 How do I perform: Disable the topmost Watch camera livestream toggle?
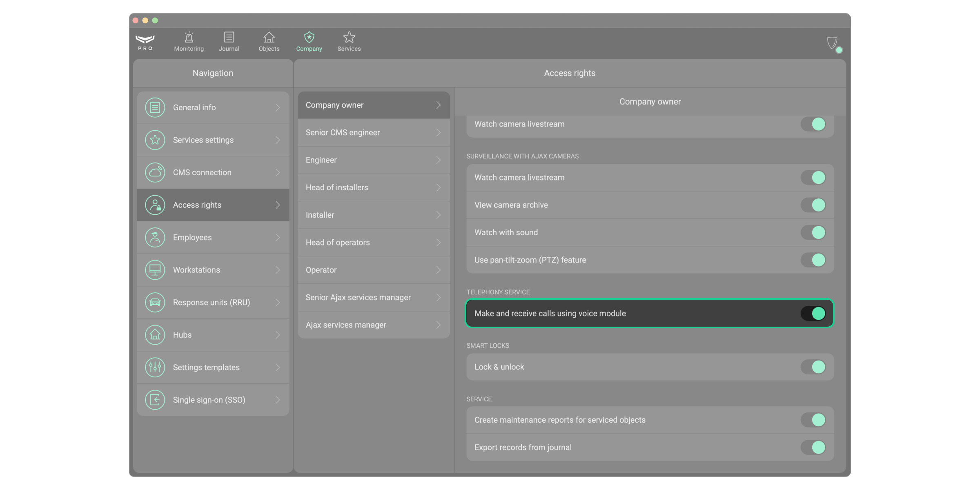point(813,124)
